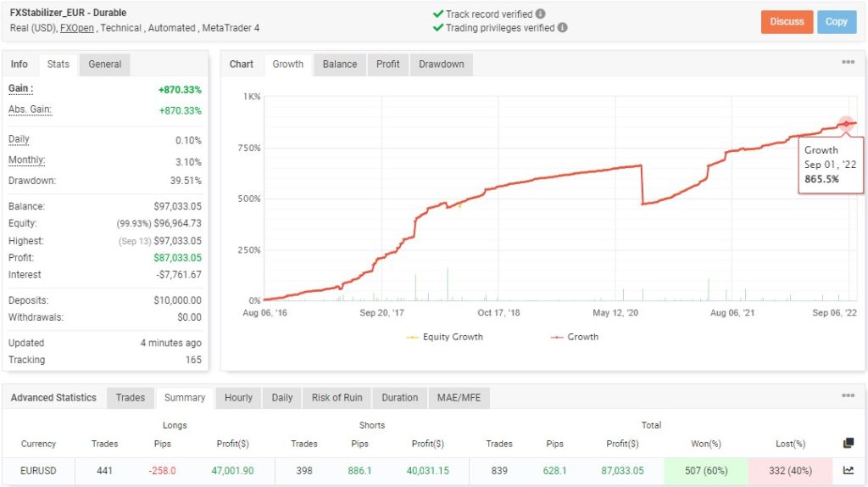868x487 pixels.
Task: Click the orange Discuss button
Action: 787,21
